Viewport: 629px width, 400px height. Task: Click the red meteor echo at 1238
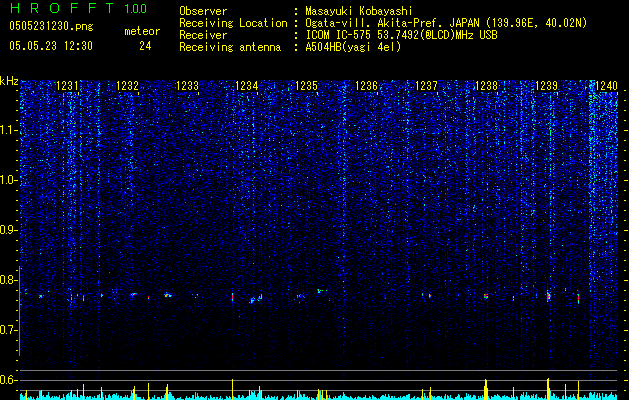486,296
